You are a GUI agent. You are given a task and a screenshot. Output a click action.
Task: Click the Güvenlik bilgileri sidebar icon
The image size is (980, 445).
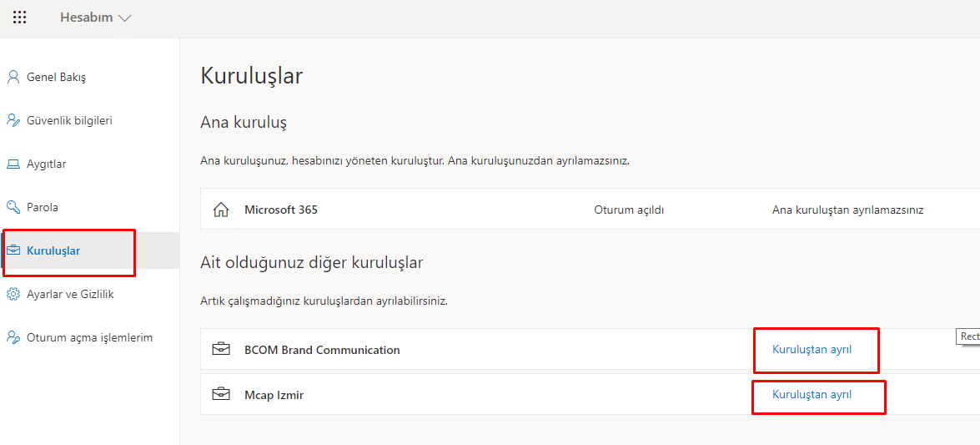(x=13, y=121)
